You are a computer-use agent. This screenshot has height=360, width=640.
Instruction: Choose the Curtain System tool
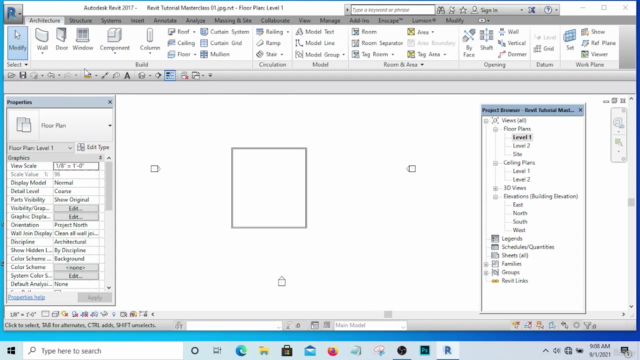(x=225, y=31)
